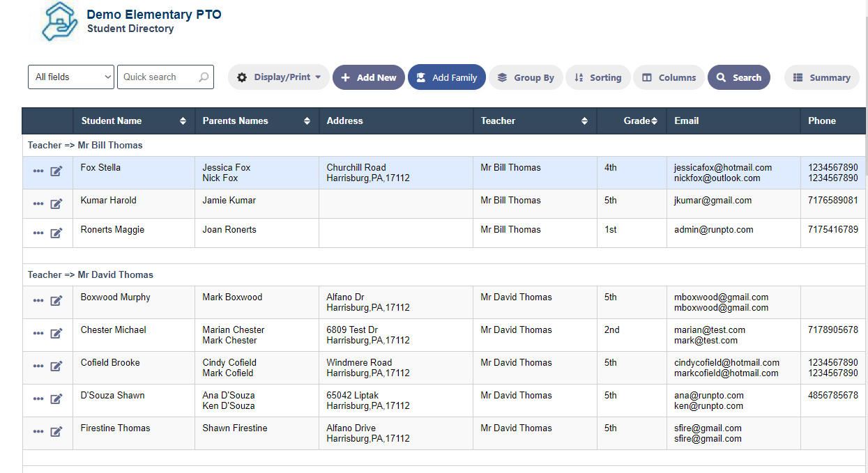This screenshot has width=868, height=473.
Task: Open the ellipsis actions for Kumar Harold
Action: [38, 204]
